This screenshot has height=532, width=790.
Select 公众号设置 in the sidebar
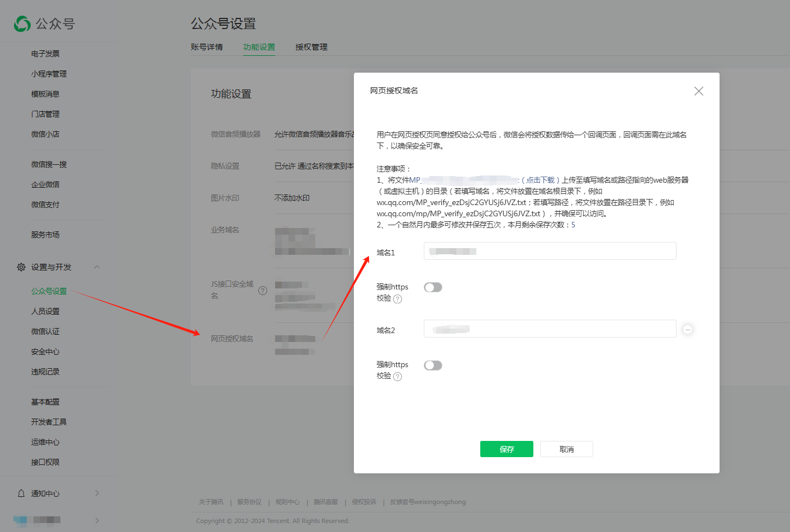pyautogui.click(x=49, y=291)
